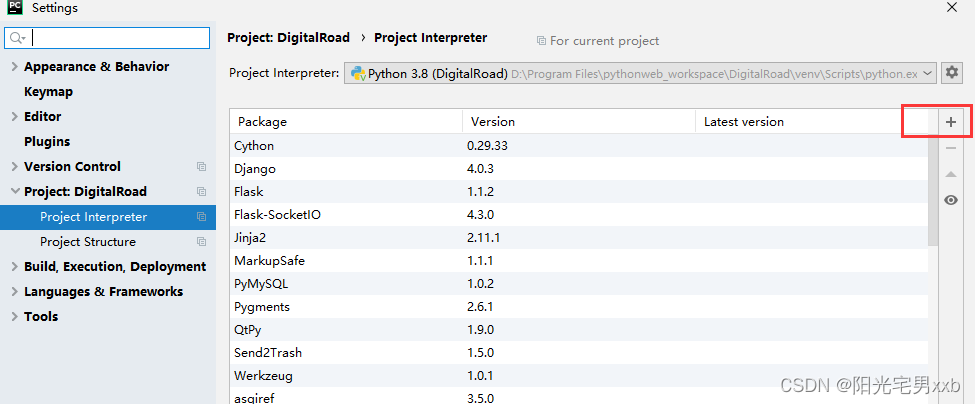Click the Project: DigitalRoad breadcrumb
This screenshot has width=975, height=404.
[289, 38]
